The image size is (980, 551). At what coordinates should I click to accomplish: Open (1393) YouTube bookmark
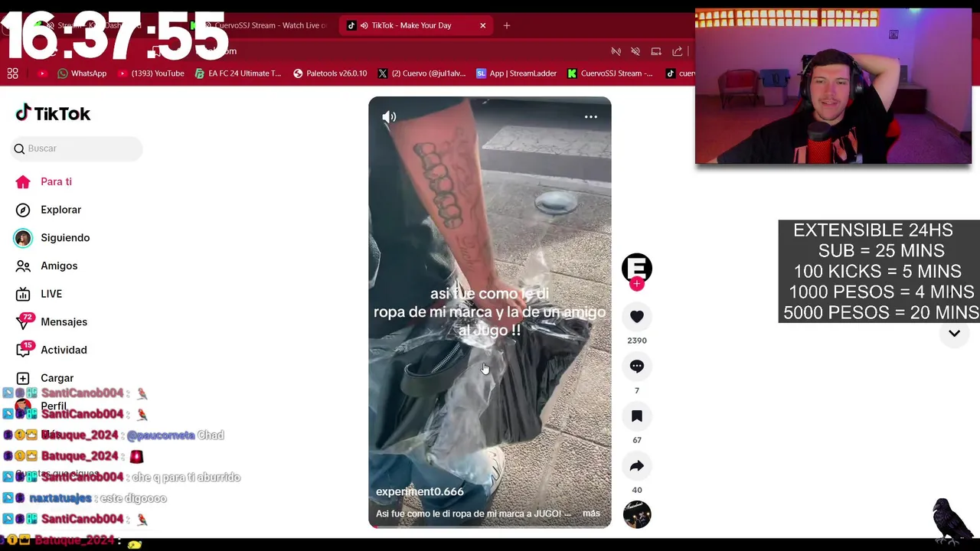pos(151,73)
